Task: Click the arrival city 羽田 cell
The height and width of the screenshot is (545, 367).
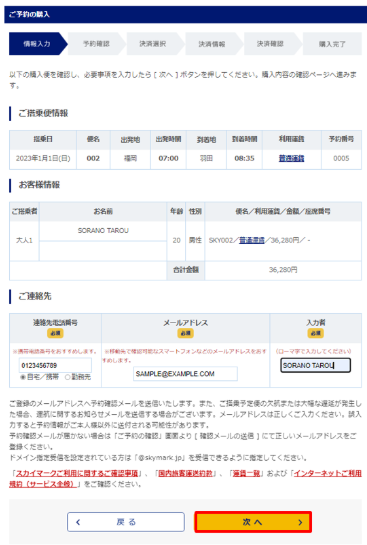Action: (206, 158)
